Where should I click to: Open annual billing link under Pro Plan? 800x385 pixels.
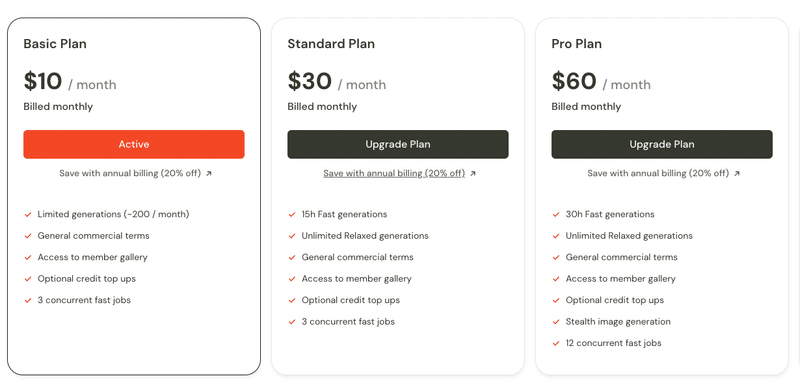[x=658, y=173]
